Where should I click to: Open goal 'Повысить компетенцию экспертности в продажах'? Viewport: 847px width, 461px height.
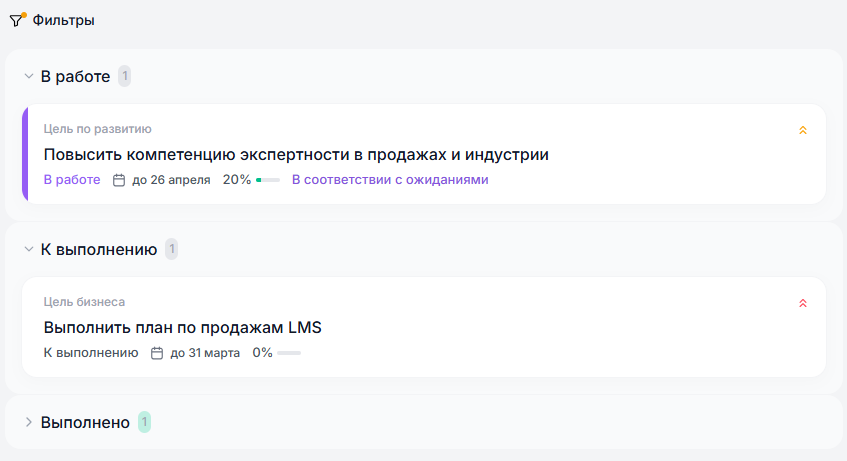pyautogui.click(x=296, y=155)
